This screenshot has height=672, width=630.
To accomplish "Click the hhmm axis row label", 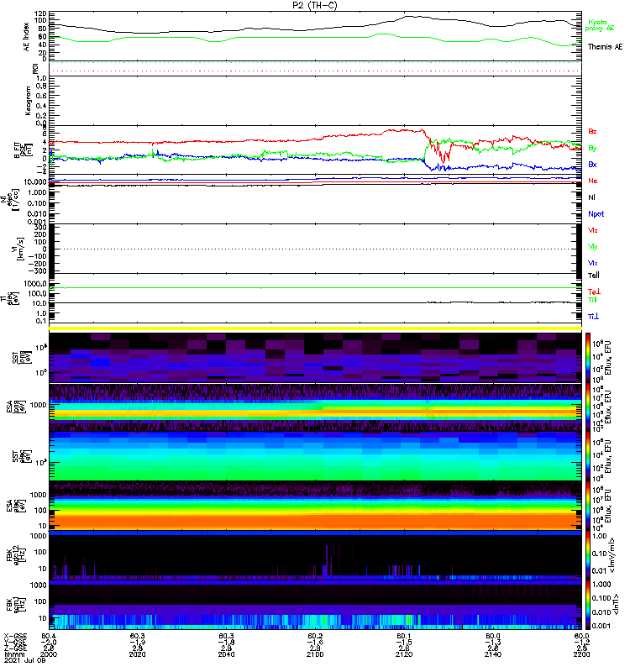I will pyautogui.click(x=14, y=654).
